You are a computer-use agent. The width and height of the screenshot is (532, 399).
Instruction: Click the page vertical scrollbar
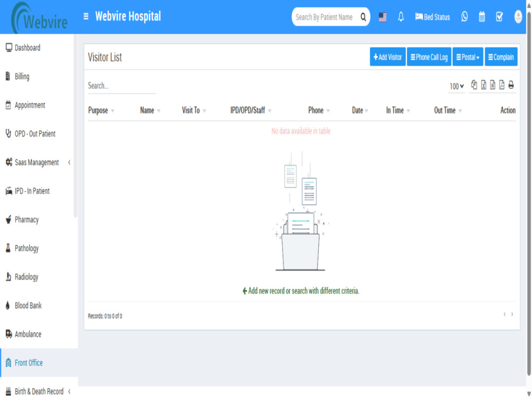click(529, 194)
